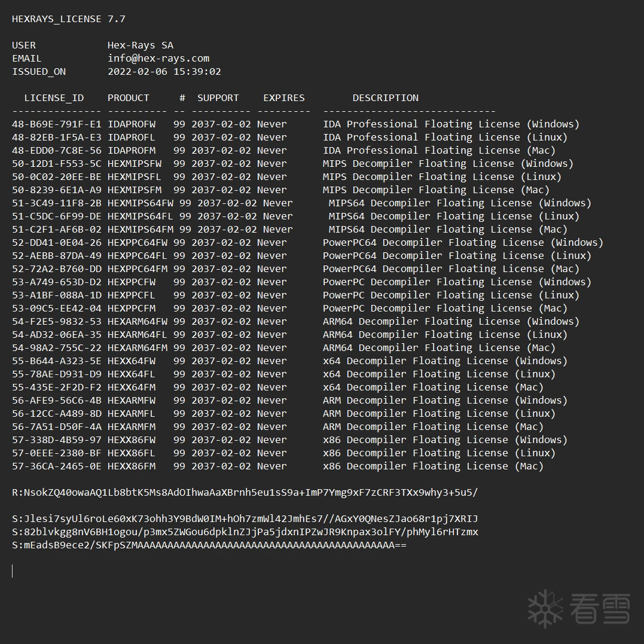Image resolution: width=644 pixels, height=644 pixels.
Task: Click license ID 57-338D-4B59-97
Action: 57,439
